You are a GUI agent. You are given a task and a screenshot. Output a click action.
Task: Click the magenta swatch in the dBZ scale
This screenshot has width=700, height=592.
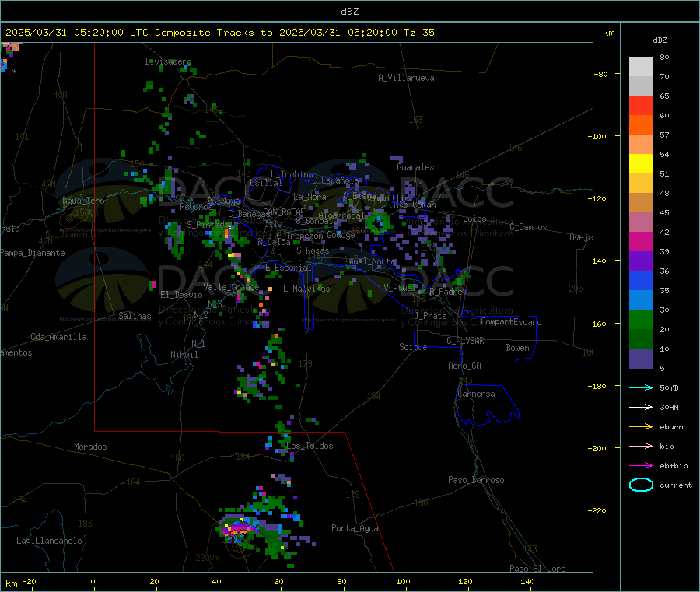point(641,241)
